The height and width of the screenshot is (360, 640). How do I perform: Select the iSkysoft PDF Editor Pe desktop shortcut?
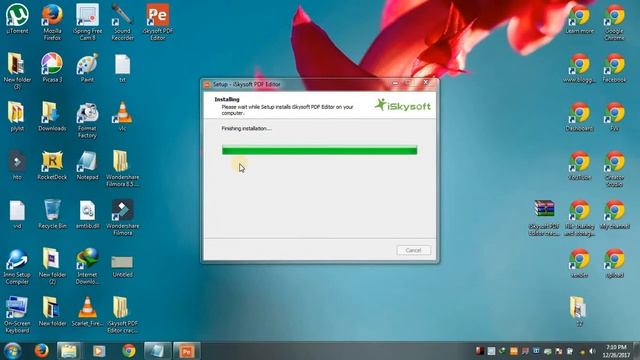click(x=158, y=22)
